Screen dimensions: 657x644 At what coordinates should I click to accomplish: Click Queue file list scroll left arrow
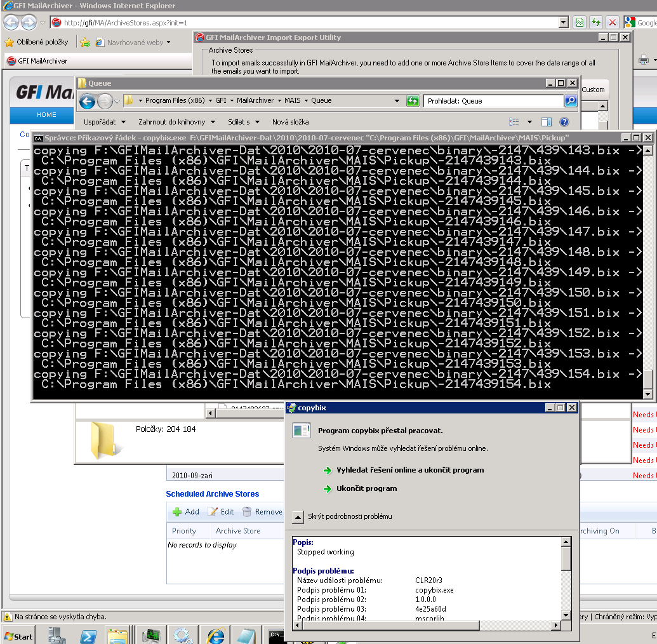click(211, 413)
